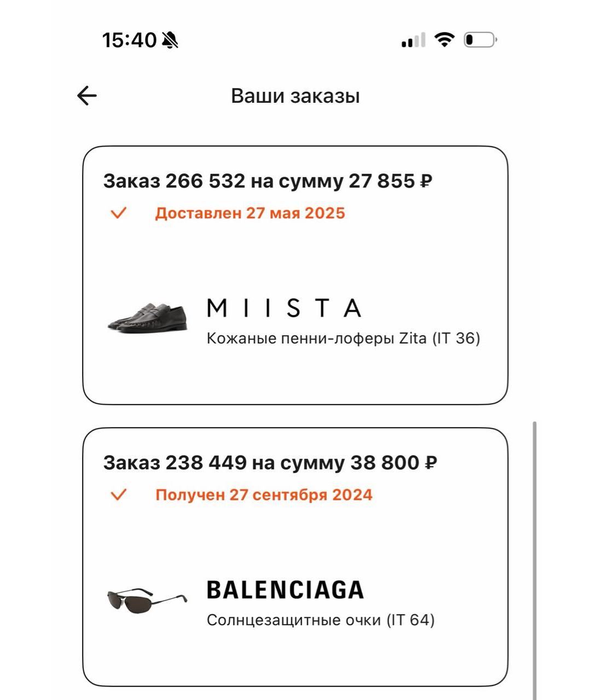Tap the Wi-Fi status icon
The image size is (591, 700).
tap(444, 39)
